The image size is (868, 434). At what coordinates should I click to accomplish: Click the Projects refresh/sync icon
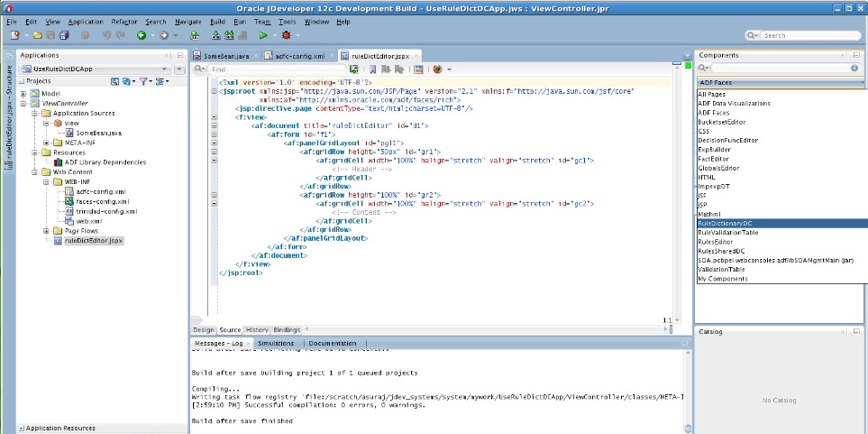(x=127, y=81)
